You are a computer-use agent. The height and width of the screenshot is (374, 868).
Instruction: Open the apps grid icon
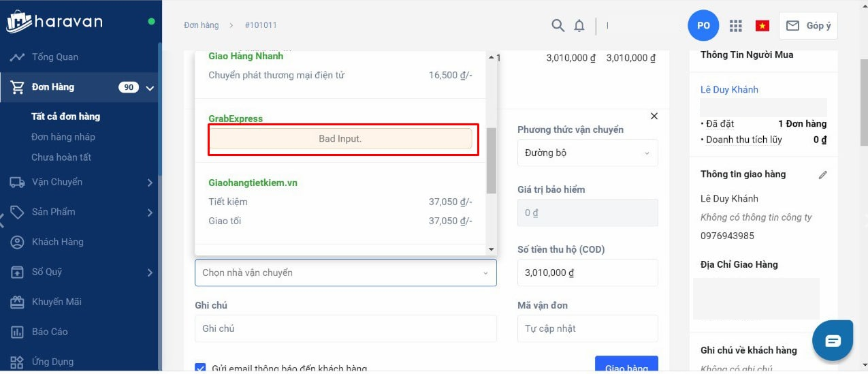click(735, 26)
